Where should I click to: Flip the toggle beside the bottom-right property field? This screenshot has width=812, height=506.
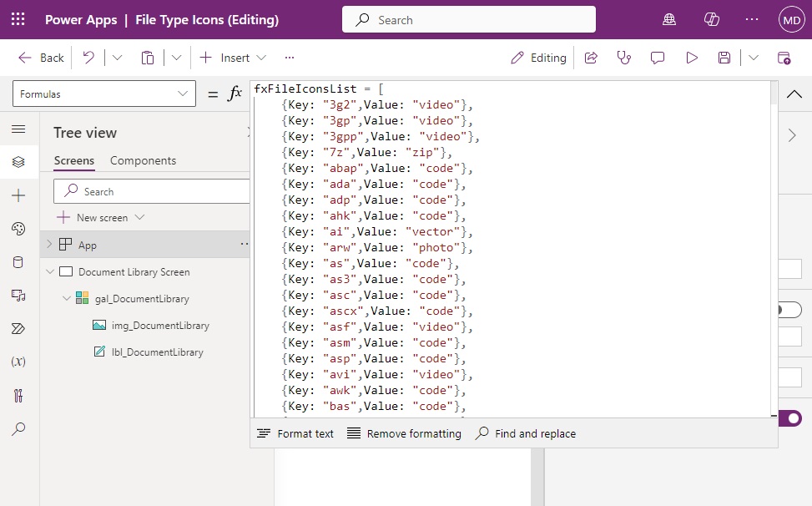coord(789,418)
